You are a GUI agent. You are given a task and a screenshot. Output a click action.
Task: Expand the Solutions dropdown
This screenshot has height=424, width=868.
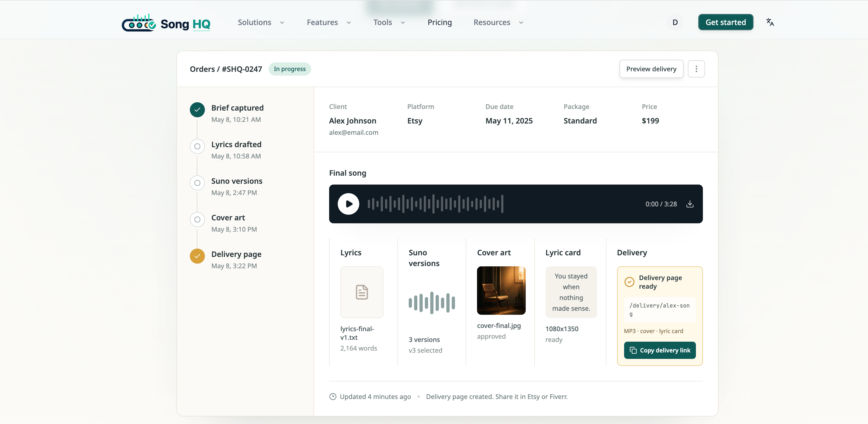261,22
